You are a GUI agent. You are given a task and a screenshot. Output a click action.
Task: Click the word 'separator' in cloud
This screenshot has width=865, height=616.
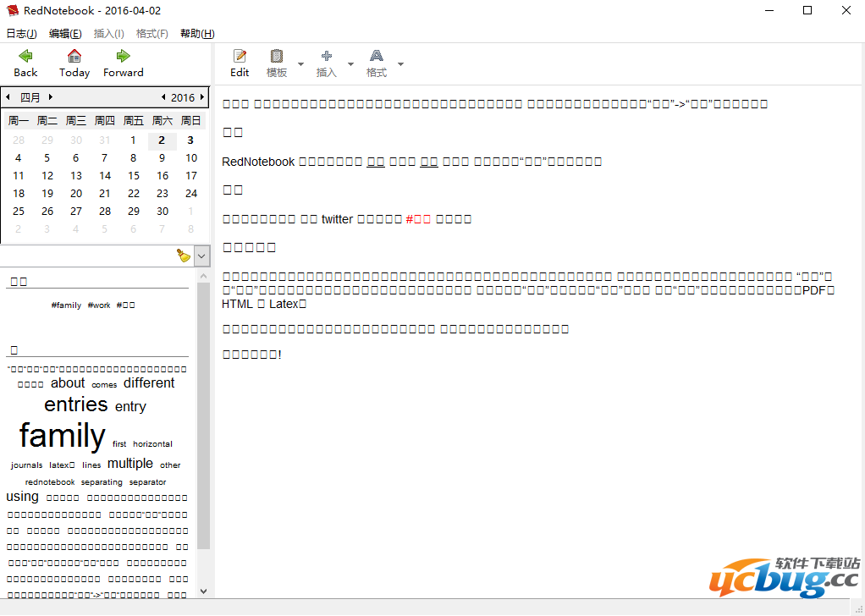[148, 482]
